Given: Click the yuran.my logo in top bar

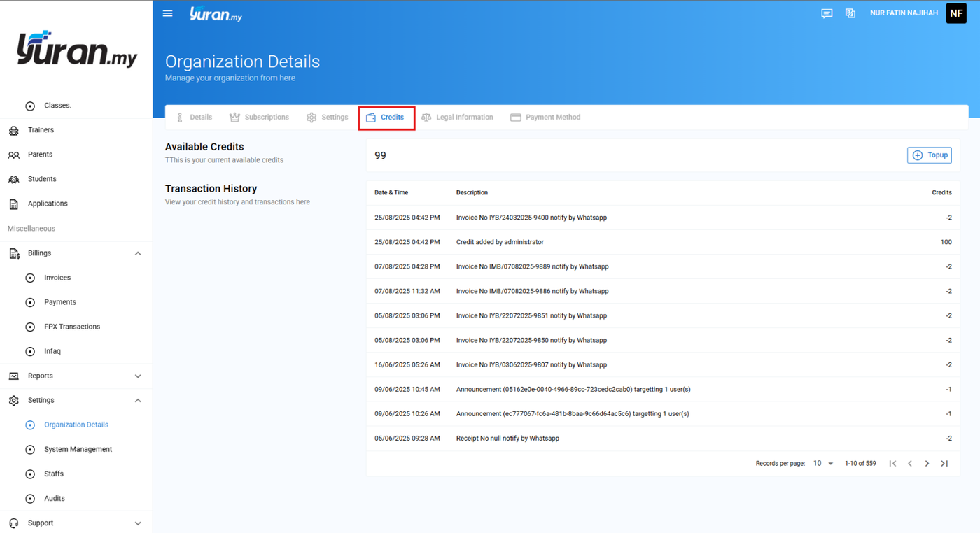Looking at the screenshot, I should coord(216,13).
